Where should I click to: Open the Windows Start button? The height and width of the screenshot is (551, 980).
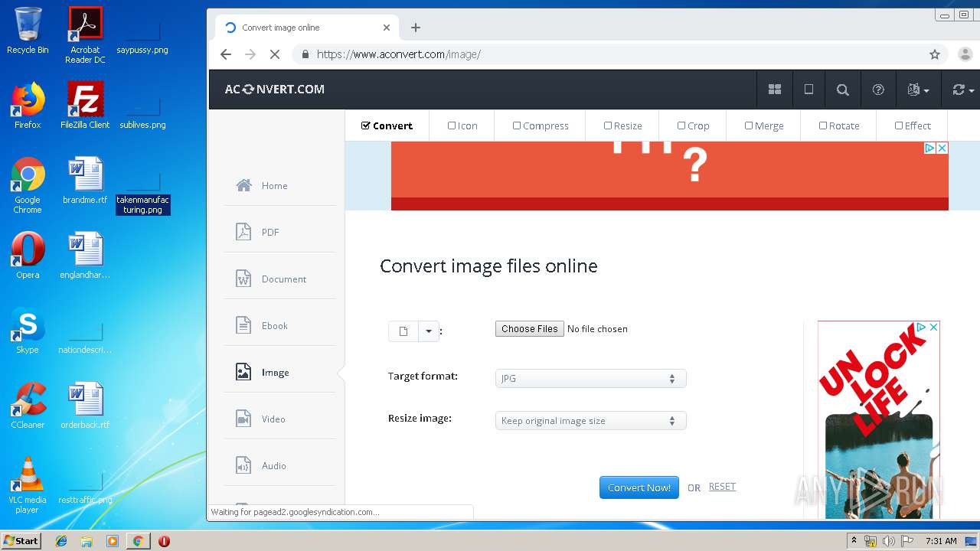(21, 540)
